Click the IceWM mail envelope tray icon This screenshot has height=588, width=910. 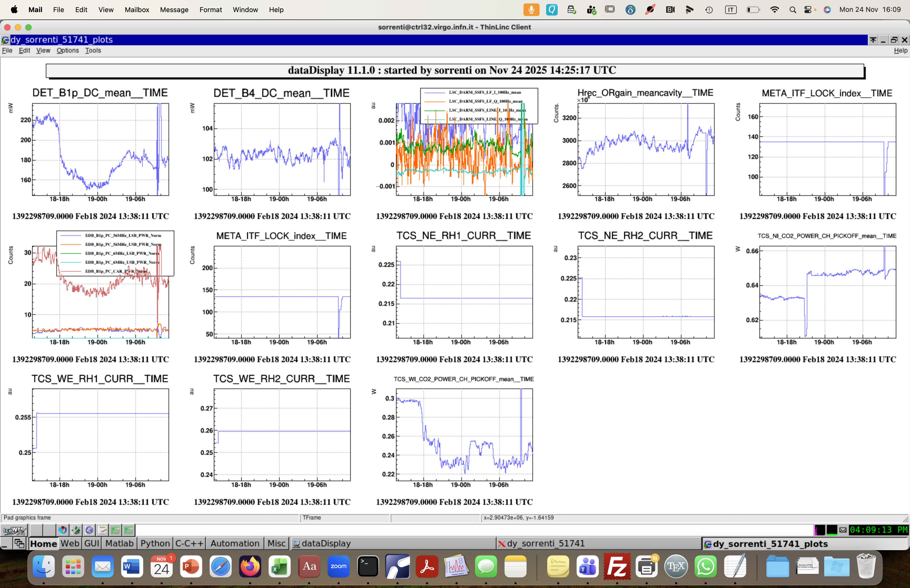(843, 530)
